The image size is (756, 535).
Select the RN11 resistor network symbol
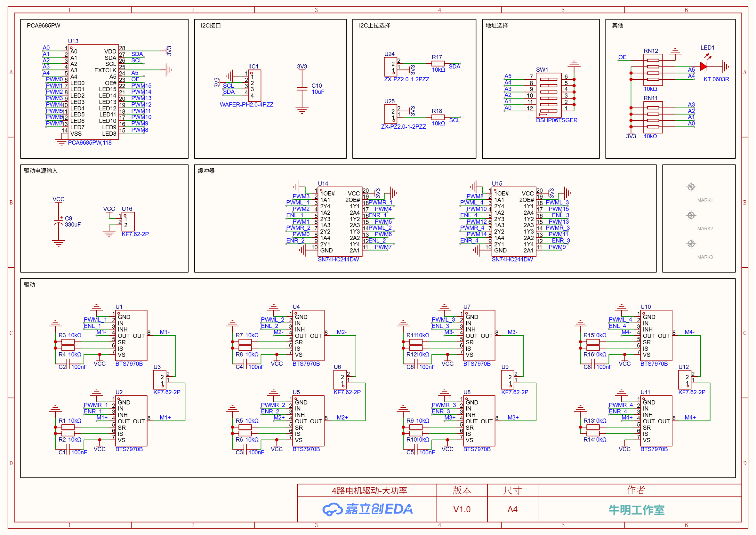(x=653, y=117)
